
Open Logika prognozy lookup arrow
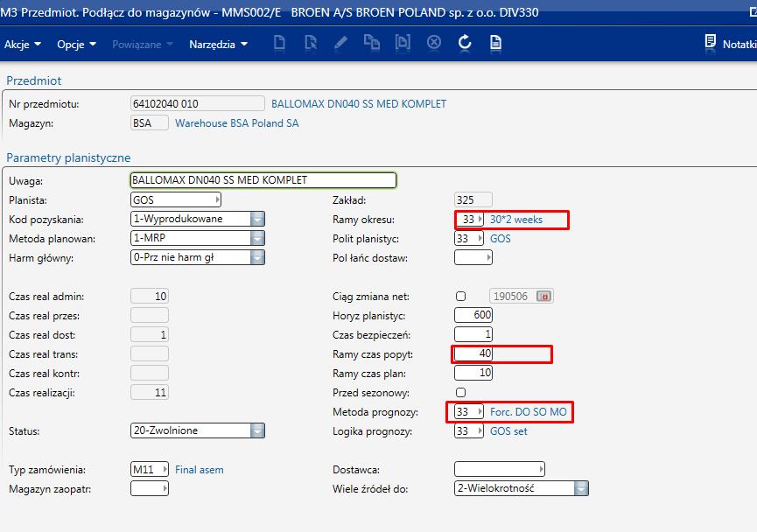(x=480, y=431)
